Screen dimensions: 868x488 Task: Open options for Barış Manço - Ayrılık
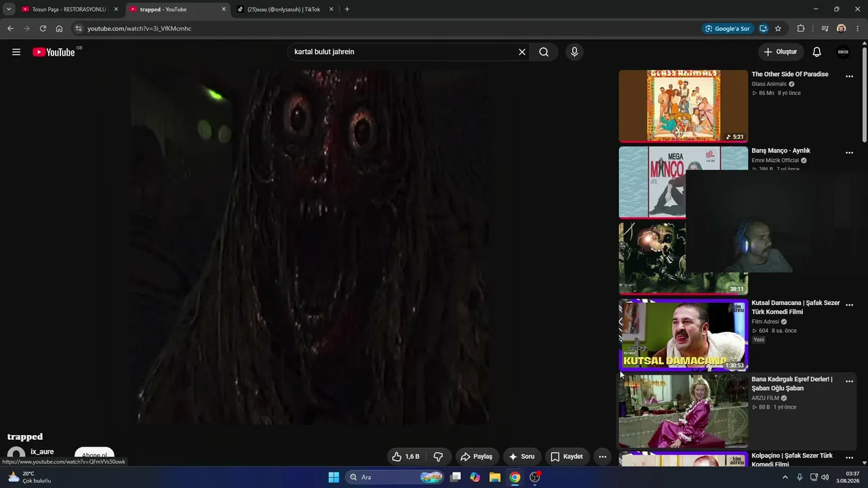pyautogui.click(x=849, y=153)
